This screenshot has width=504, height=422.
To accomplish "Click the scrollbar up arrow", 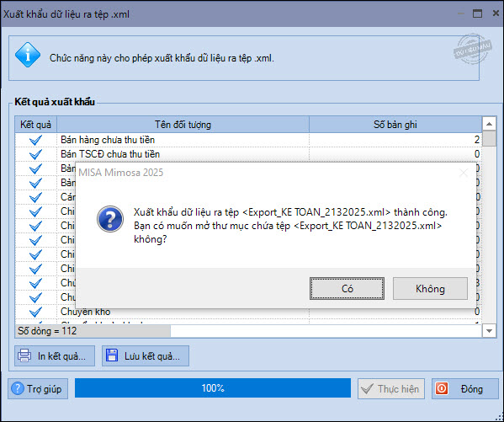I will pos(489,124).
